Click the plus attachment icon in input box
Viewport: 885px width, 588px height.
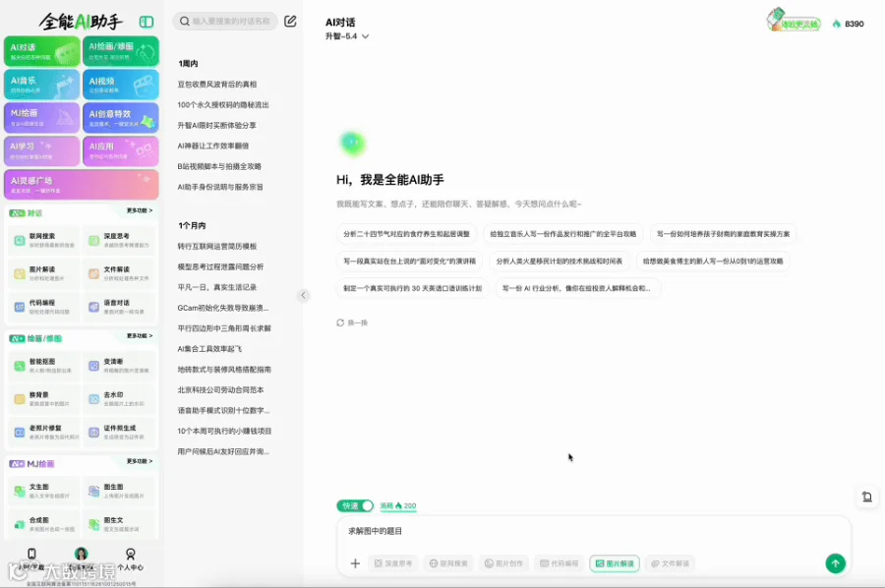pyautogui.click(x=355, y=563)
